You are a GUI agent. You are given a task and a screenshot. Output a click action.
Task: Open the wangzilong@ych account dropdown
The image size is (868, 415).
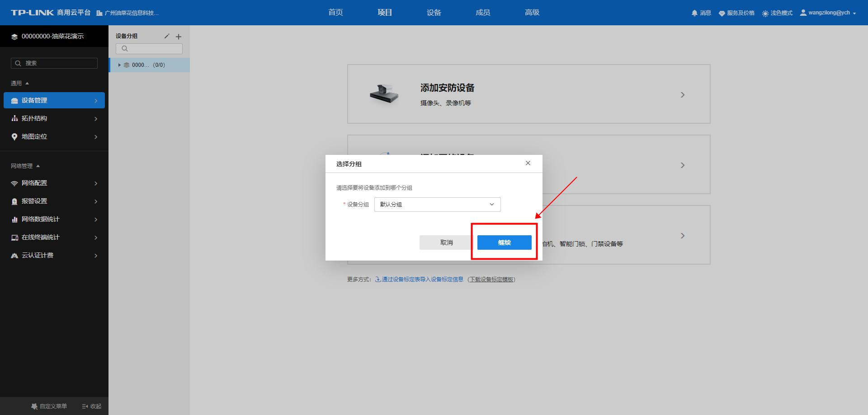[828, 13]
